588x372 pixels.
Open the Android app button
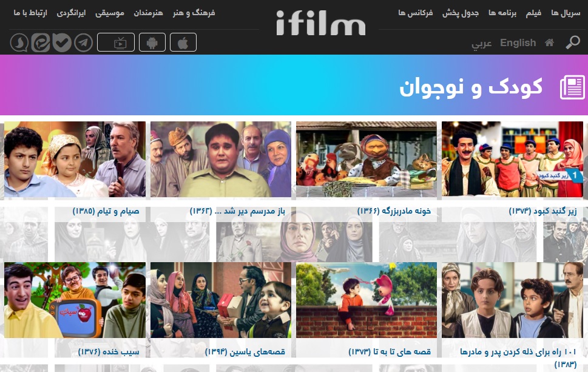click(x=152, y=42)
